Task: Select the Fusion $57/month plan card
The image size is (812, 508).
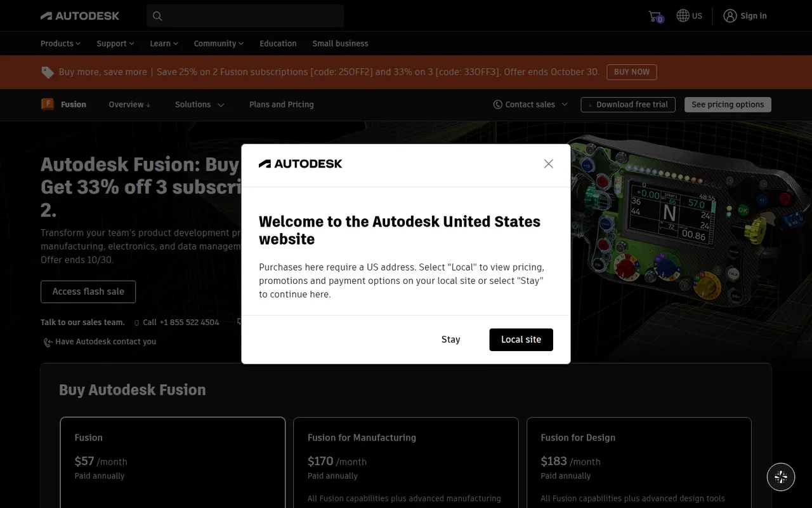Action: (173, 462)
